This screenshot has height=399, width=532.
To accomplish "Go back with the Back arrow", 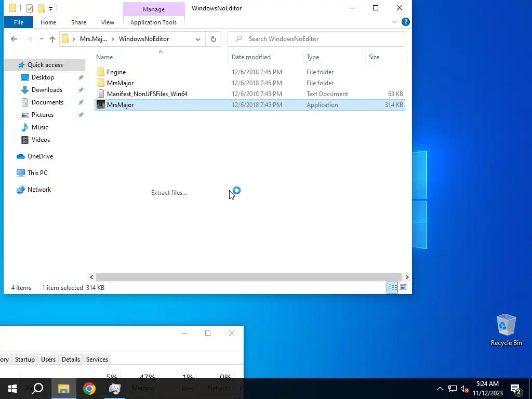I will coord(14,39).
